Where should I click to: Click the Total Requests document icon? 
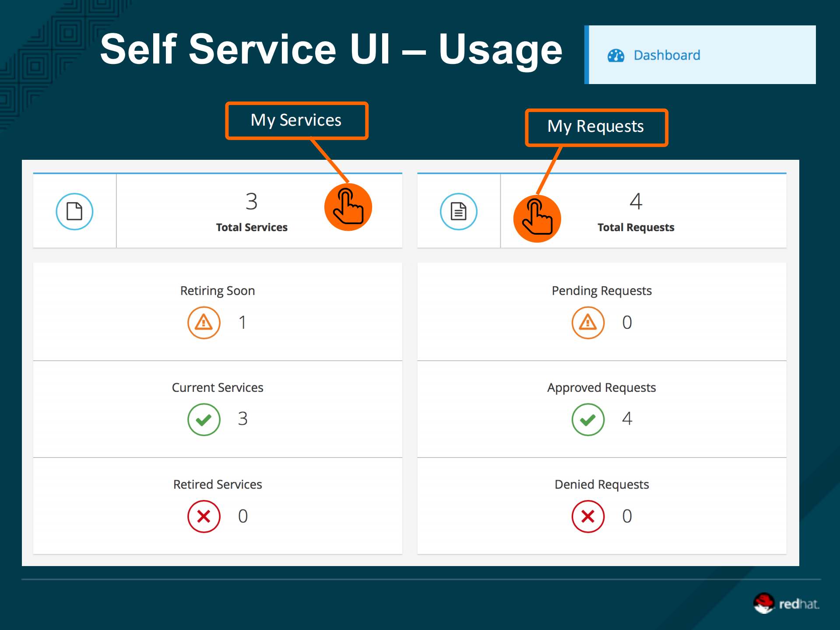[x=458, y=211]
